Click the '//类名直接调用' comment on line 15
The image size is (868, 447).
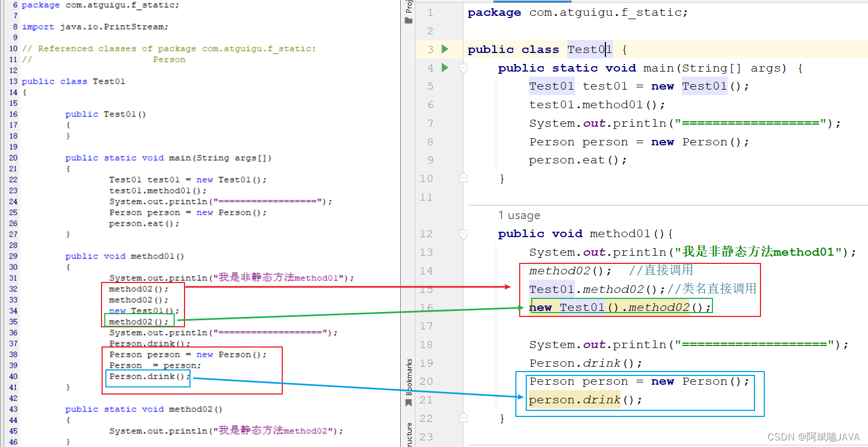tap(712, 289)
